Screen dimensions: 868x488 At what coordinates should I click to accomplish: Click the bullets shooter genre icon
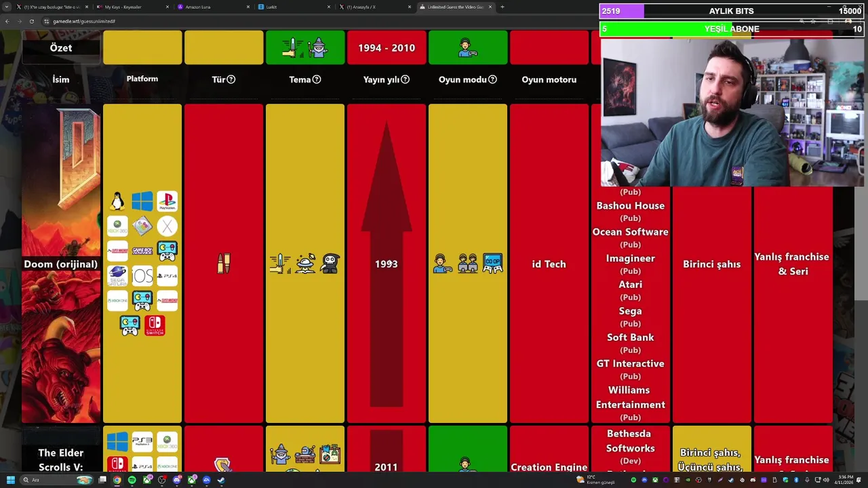(x=224, y=264)
